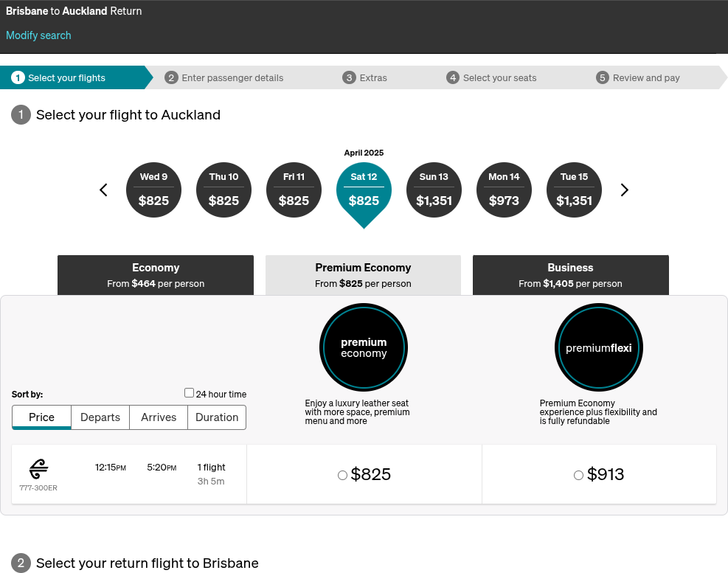
Task: Click the premiumflexi round badge
Action: click(x=599, y=347)
